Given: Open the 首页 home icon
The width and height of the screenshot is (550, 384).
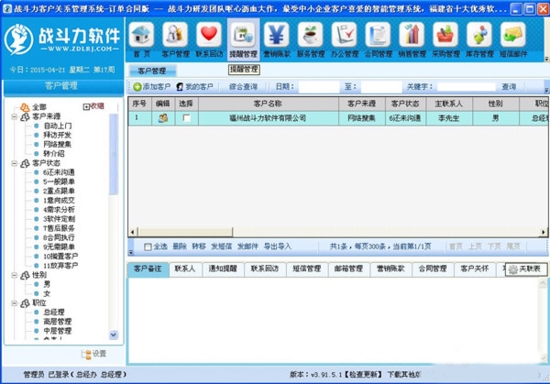Looking at the screenshot, I should click(141, 35).
